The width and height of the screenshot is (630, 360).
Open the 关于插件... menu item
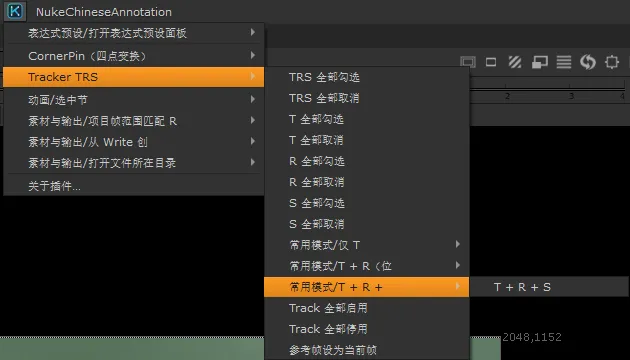click(x=133, y=186)
